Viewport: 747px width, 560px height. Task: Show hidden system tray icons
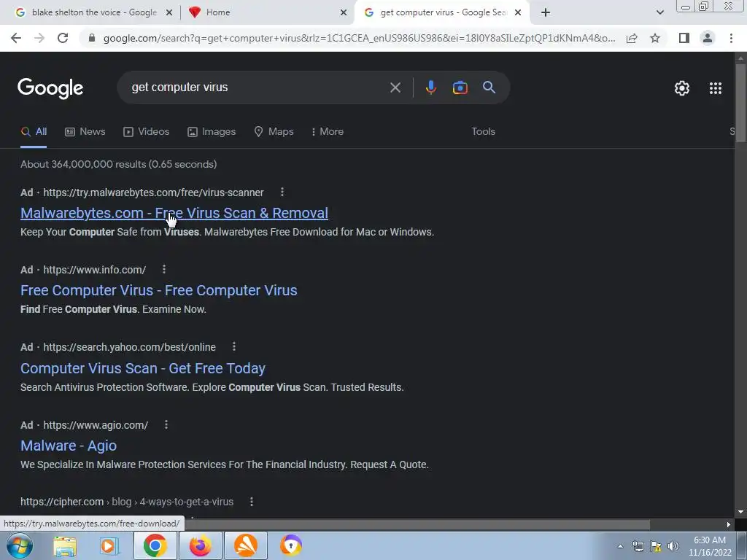[x=620, y=546]
